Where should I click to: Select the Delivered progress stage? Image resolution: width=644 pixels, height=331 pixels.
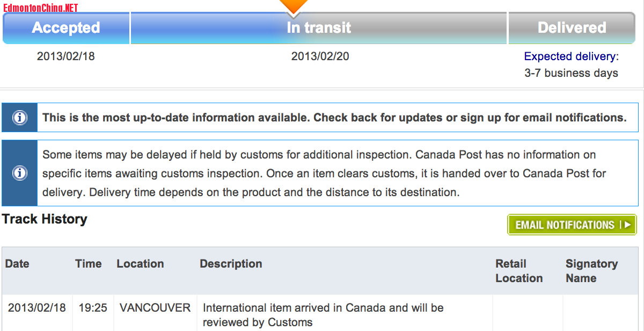(x=572, y=28)
